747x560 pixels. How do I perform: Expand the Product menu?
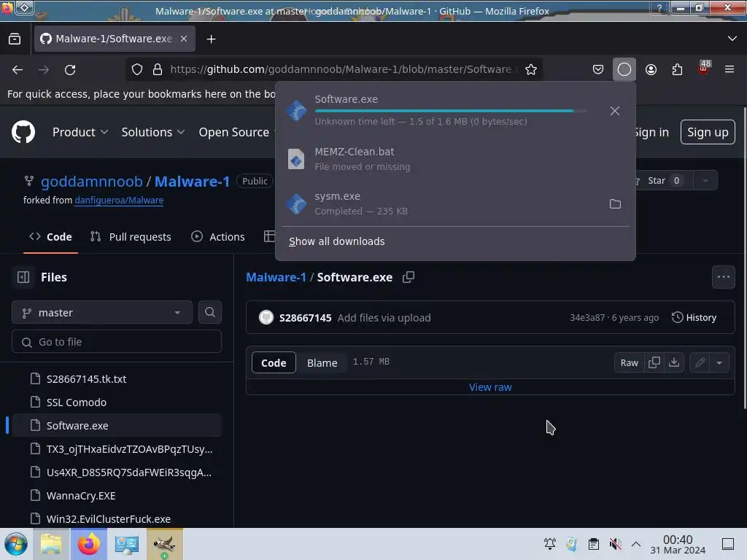(x=80, y=132)
